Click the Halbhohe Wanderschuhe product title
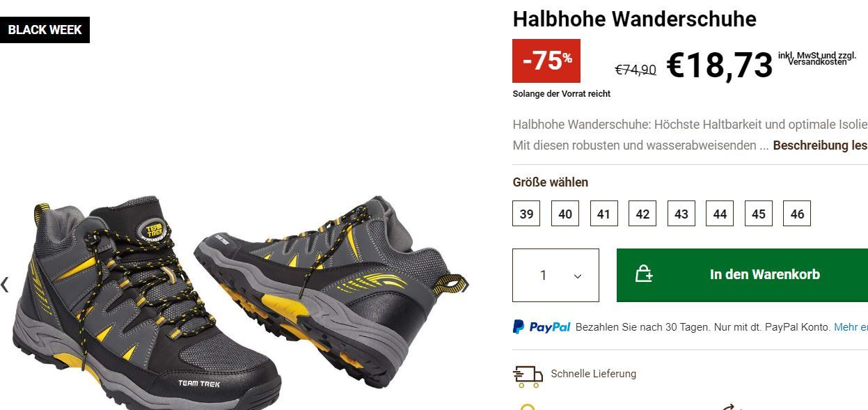This screenshot has height=410, width=868. pyautogui.click(x=634, y=19)
